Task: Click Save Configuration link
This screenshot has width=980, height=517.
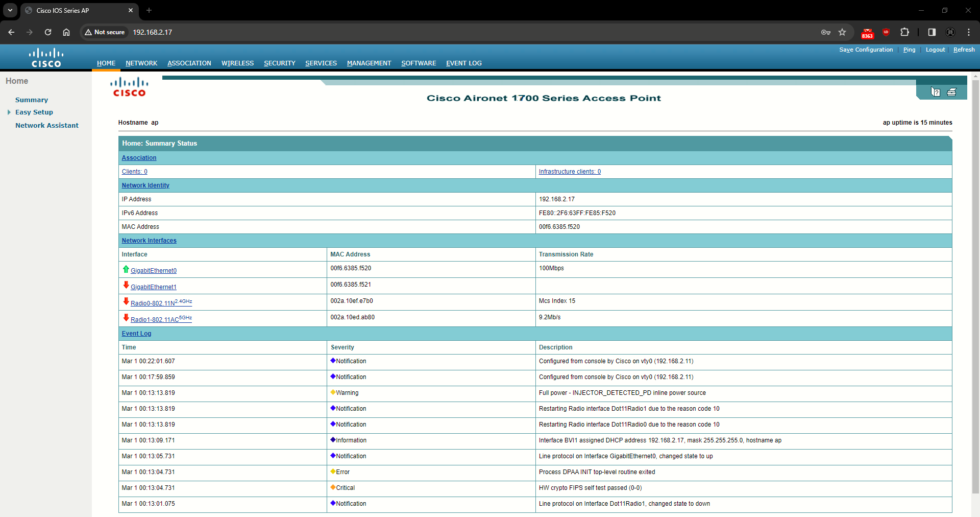Action: tap(866, 50)
